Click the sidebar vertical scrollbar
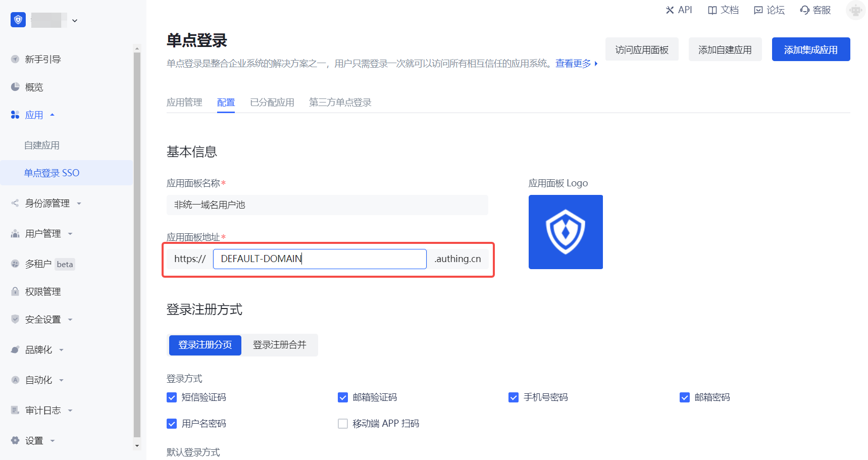 [137, 242]
